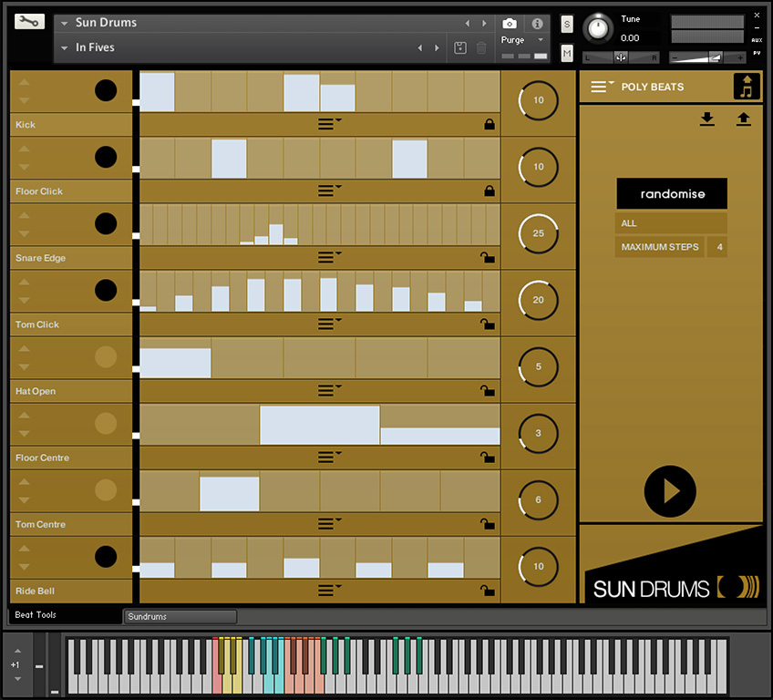This screenshot has height=700, width=773.
Task: Open the Sun Drums instrument dropdown arrow
Action: (64, 23)
